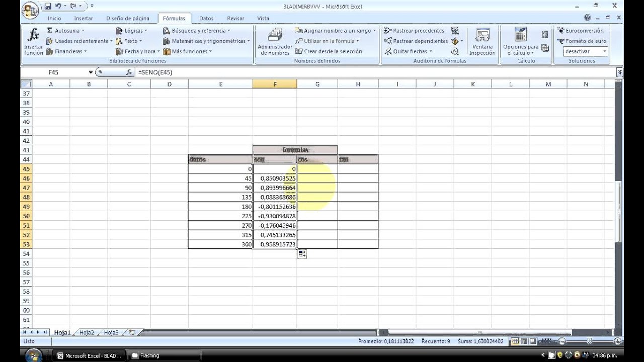Click Crear desde la selección
The width and height of the screenshot is (644, 362).
[329, 51]
